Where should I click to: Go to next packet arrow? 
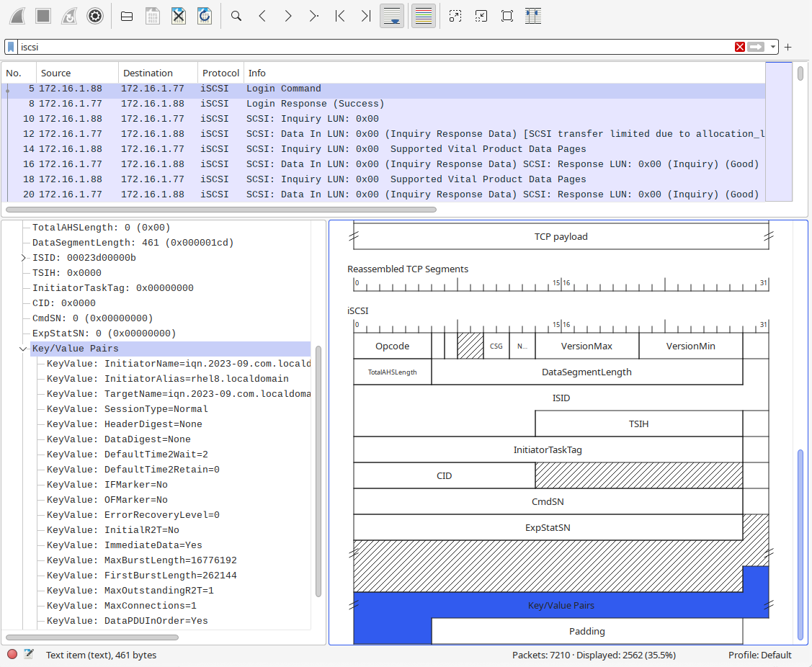(288, 16)
